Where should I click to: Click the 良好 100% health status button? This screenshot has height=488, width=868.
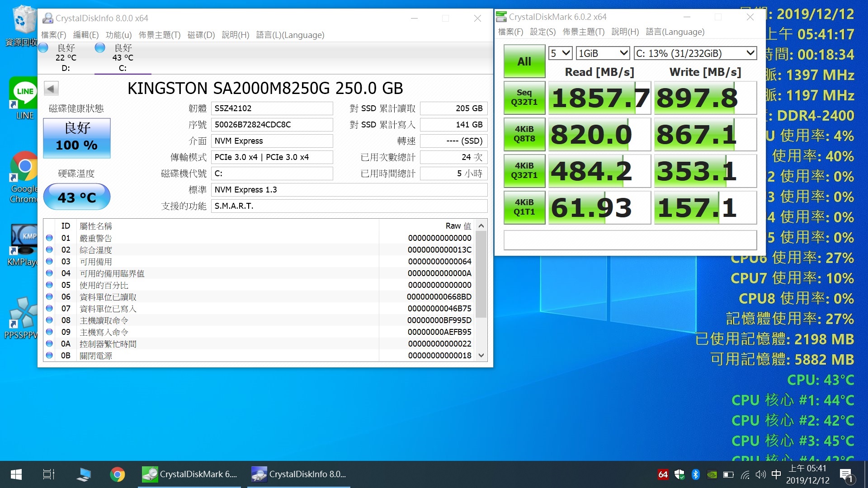77,138
